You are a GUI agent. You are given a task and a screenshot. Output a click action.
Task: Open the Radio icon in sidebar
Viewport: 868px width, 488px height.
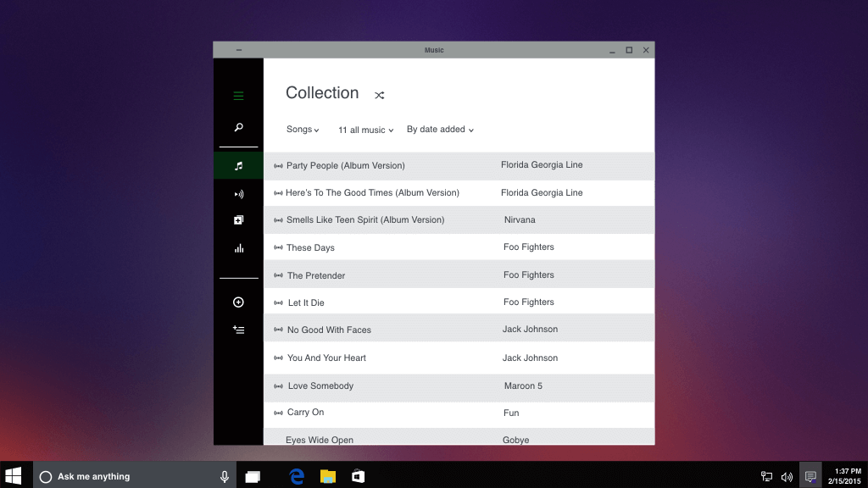238,194
